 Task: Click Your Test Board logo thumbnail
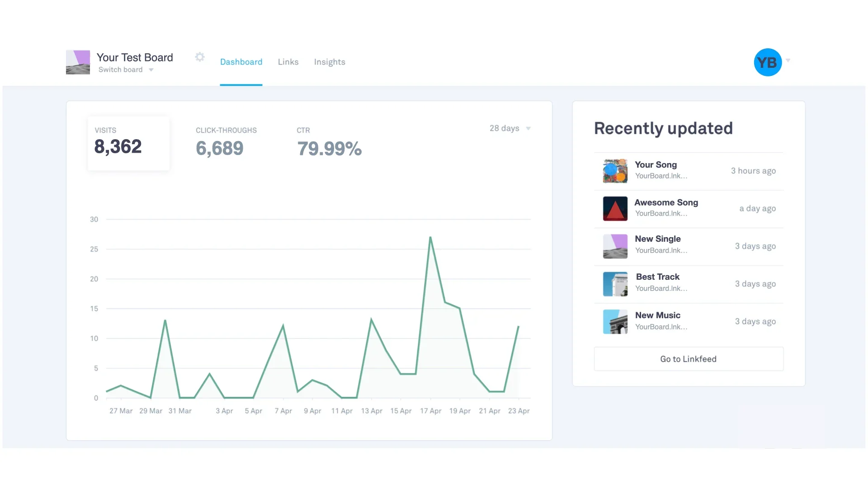(78, 62)
